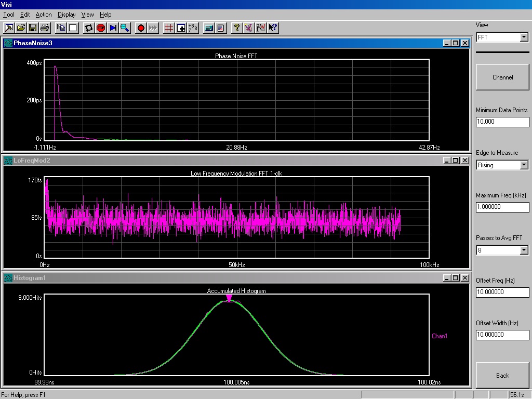
Task: Expand the Passes to Avg FFT dropdown
Action: (x=524, y=250)
